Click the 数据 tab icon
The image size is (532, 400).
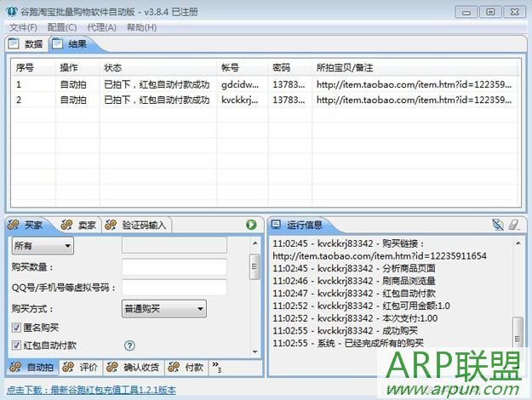coord(14,43)
